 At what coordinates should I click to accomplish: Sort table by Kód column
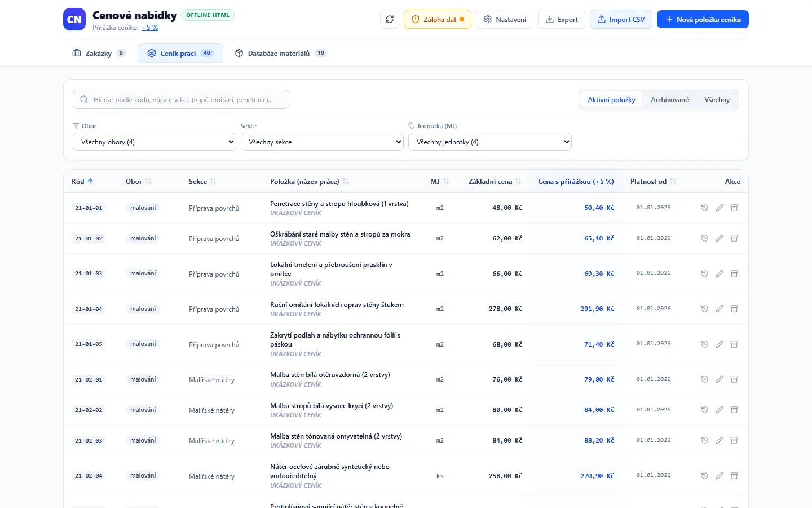[82, 182]
